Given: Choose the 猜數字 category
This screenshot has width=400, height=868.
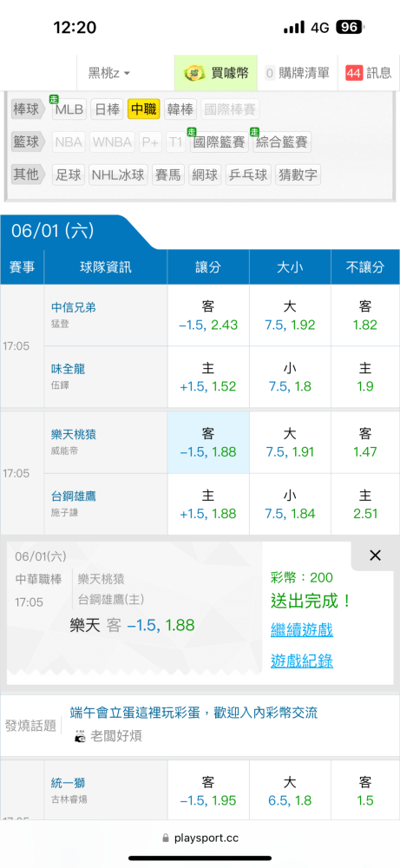Looking at the screenshot, I should point(298,175).
